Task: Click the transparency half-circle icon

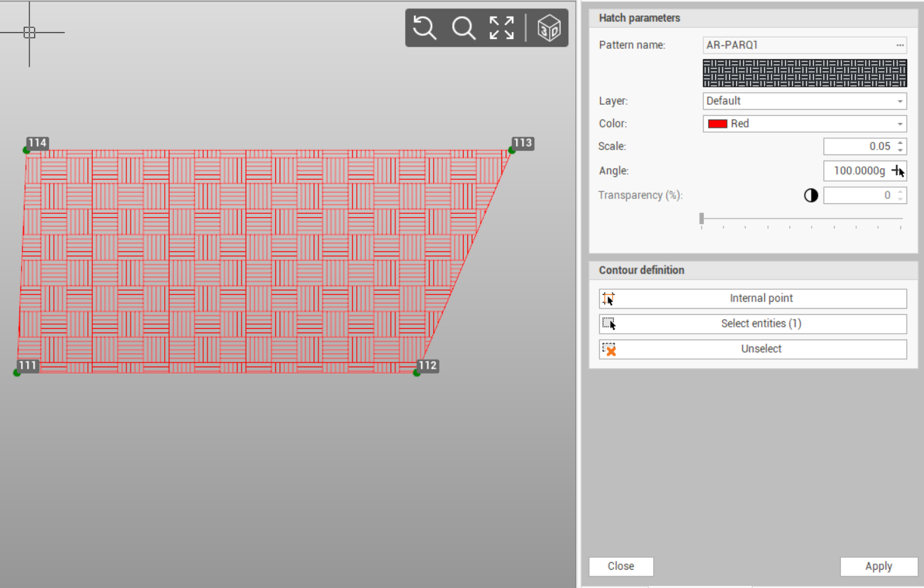Action: pos(811,196)
